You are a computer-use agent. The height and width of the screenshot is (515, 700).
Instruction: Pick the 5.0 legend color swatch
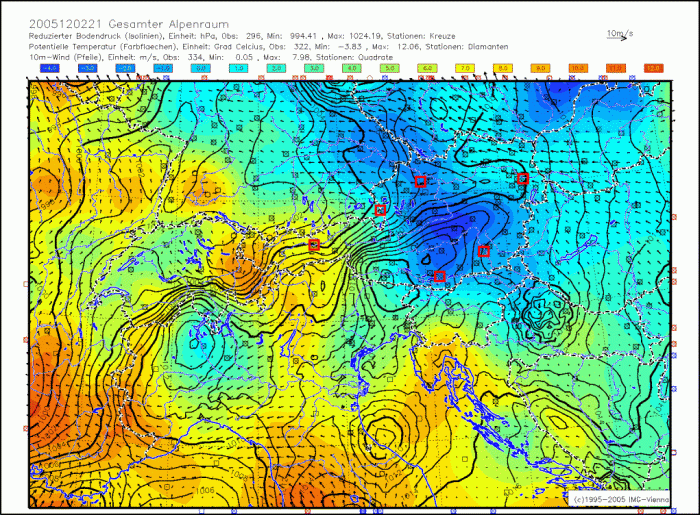(x=389, y=67)
